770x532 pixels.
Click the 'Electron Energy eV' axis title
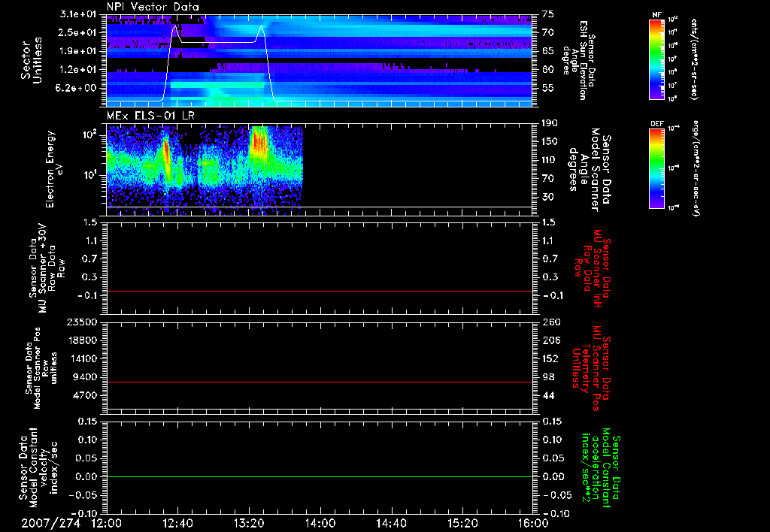(54, 169)
